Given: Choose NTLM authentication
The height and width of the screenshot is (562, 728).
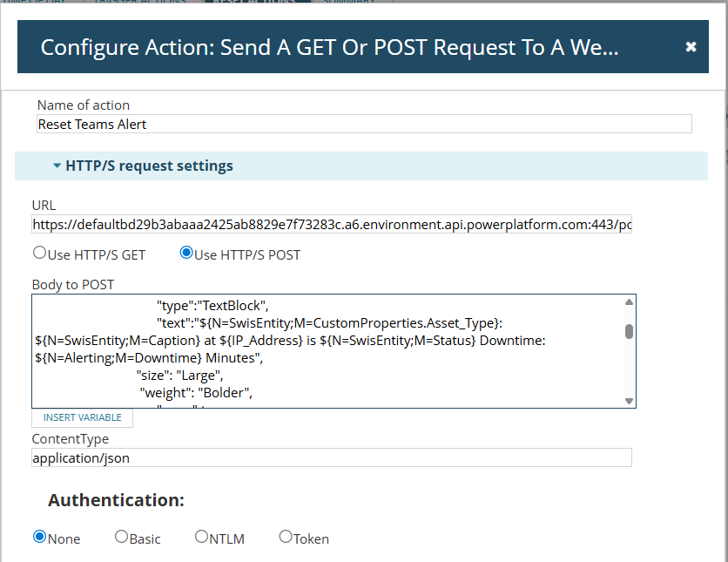Looking at the screenshot, I should pyautogui.click(x=202, y=537).
